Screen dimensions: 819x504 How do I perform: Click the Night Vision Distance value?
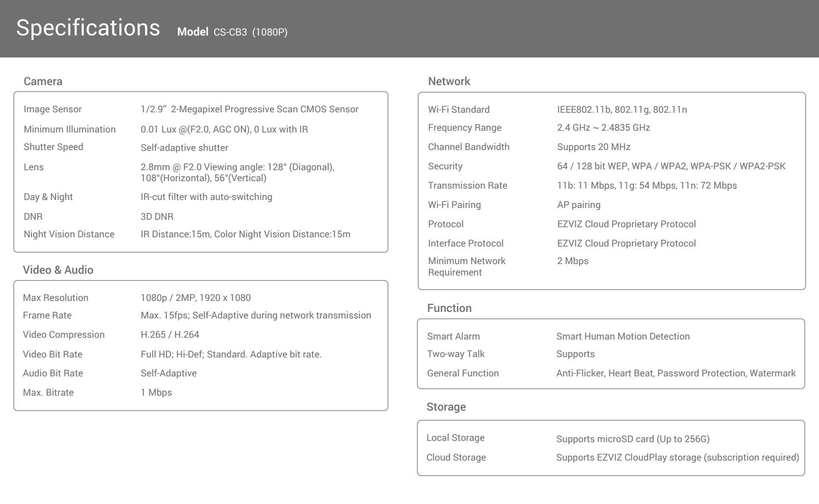coord(245,234)
